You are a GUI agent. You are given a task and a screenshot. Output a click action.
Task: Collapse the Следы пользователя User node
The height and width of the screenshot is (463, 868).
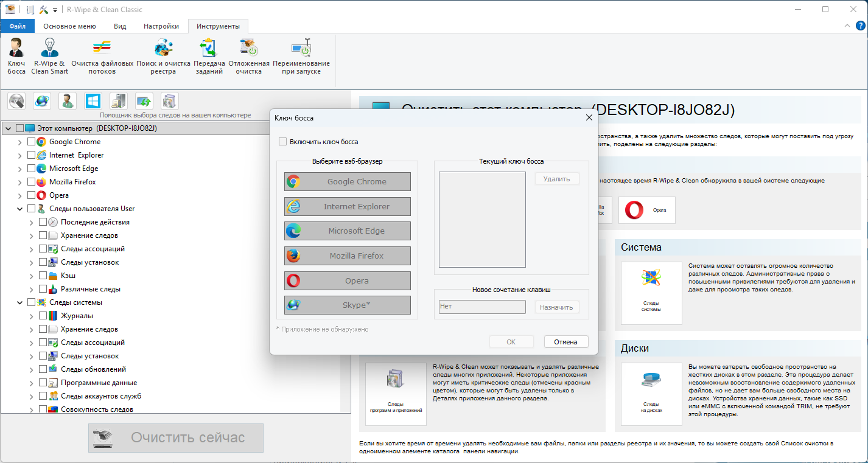coord(20,209)
